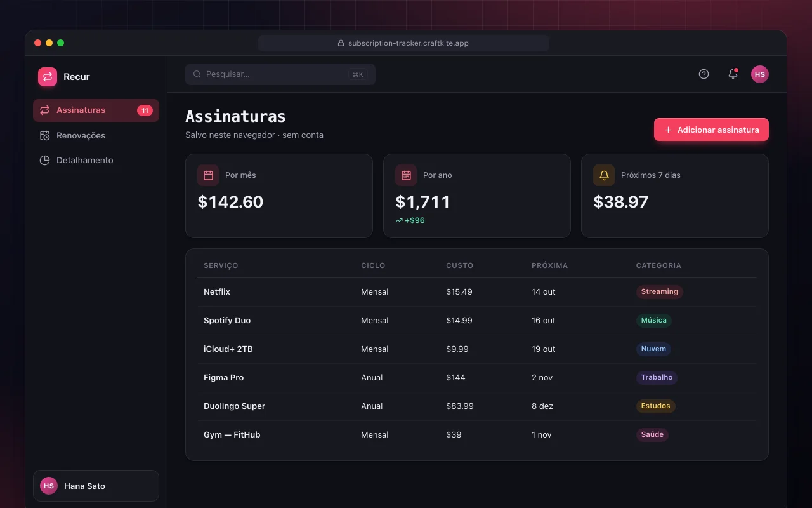Open the Hana Sato account card
812x508 pixels.
tap(96, 486)
